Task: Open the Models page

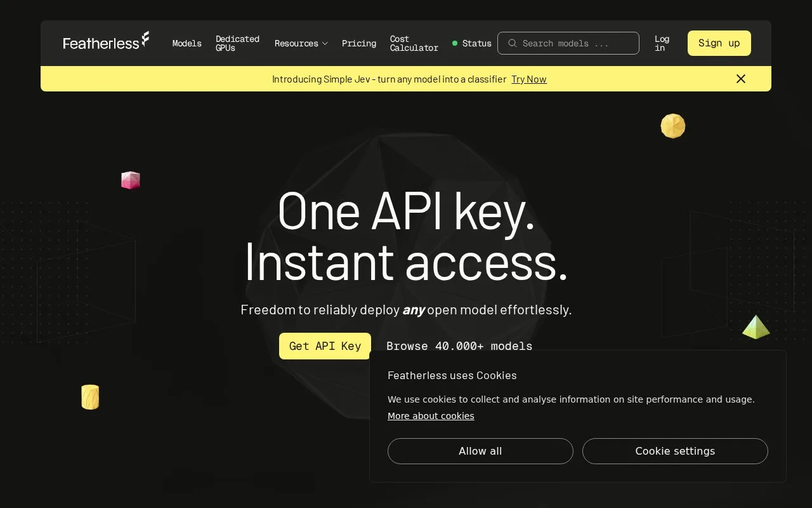Action: (x=187, y=43)
